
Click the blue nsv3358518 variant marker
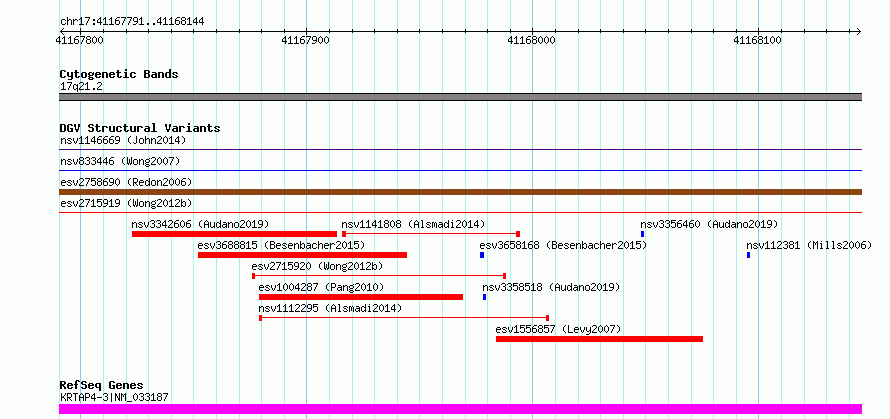[x=485, y=297]
